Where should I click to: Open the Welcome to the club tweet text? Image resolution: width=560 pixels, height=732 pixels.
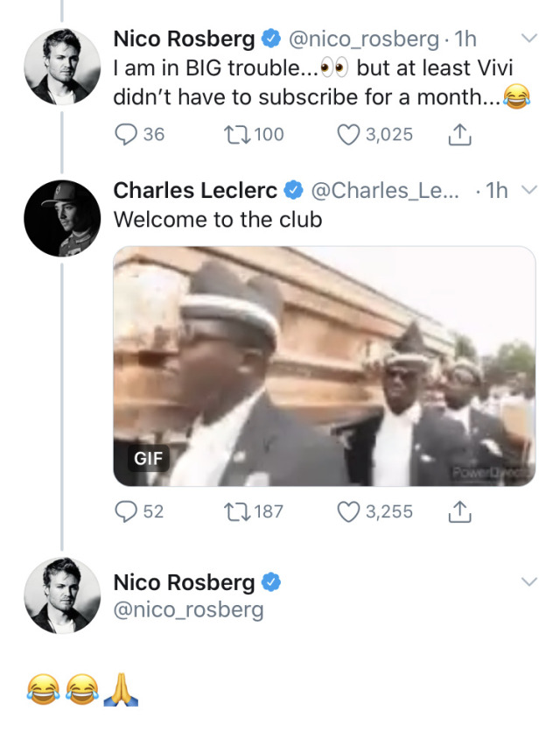[x=218, y=219]
